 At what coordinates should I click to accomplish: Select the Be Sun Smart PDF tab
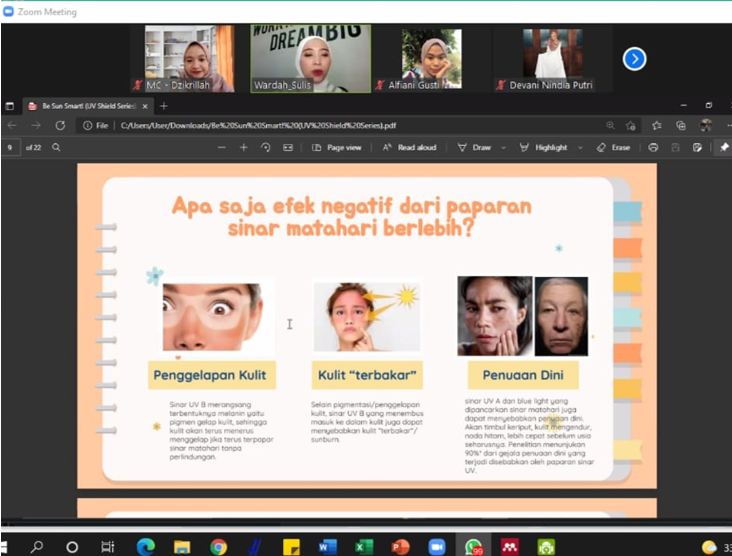click(x=88, y=106)
